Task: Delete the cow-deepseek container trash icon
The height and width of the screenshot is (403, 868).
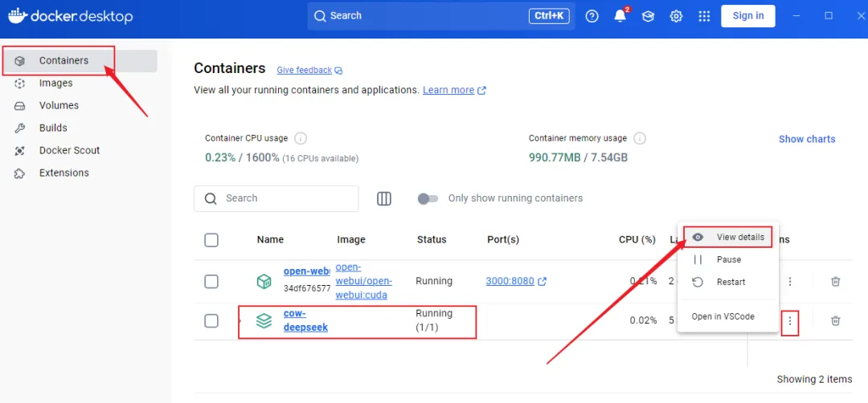Action: tap(835, 320)
